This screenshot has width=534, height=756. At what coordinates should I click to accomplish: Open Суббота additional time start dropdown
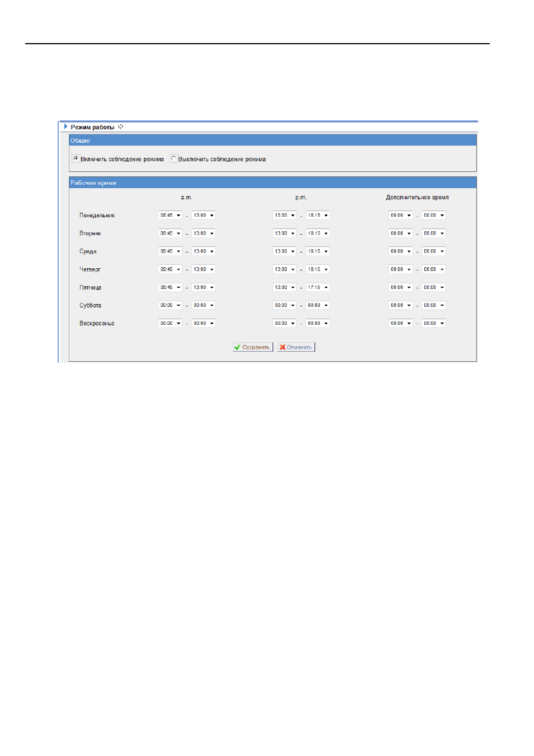click(x=401, y=305)
